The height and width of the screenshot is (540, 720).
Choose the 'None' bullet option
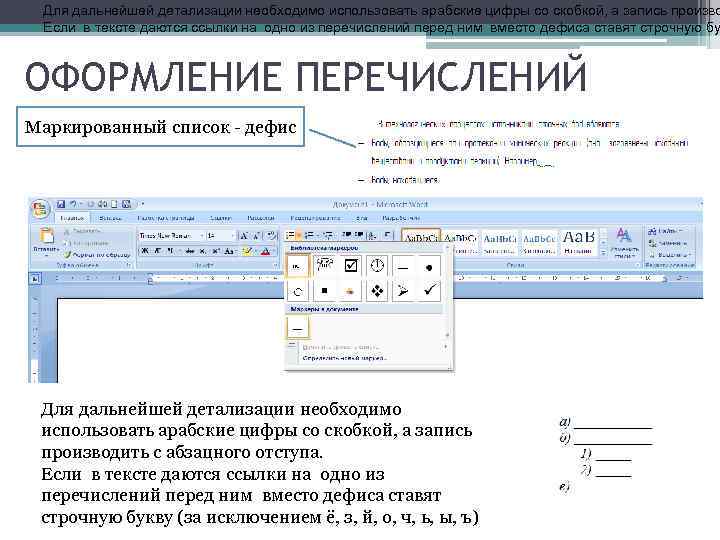298,266
